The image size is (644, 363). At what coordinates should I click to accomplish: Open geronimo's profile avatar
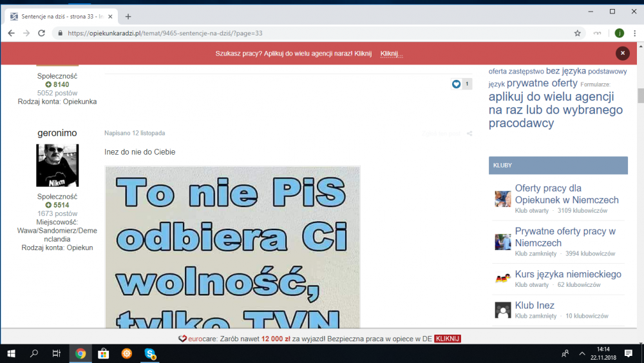click(x=57, y=165)
